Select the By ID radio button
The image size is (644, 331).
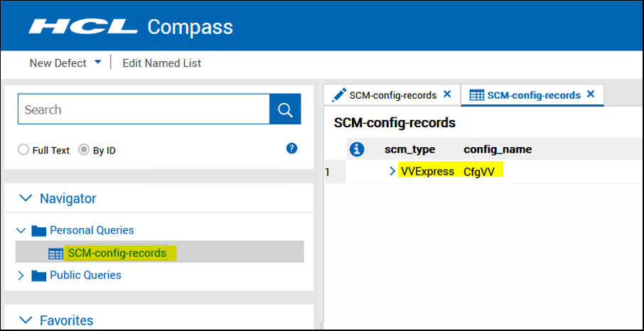(84, 150)
